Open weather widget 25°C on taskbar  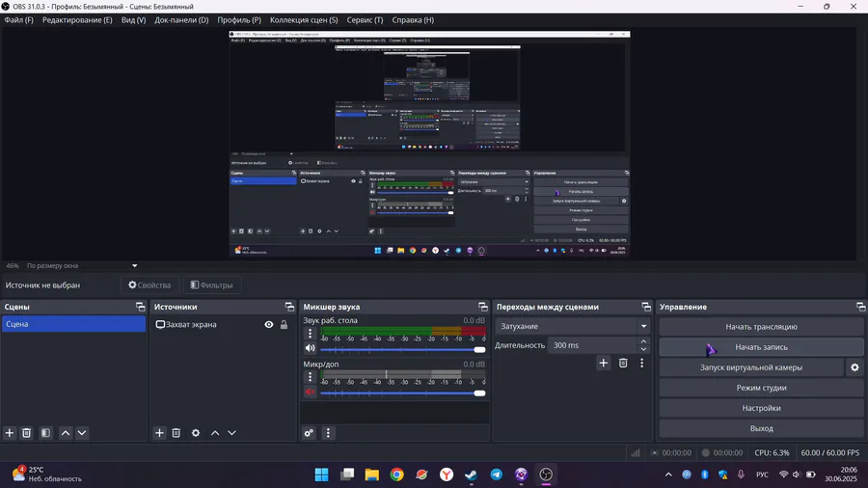coord(46,474)
